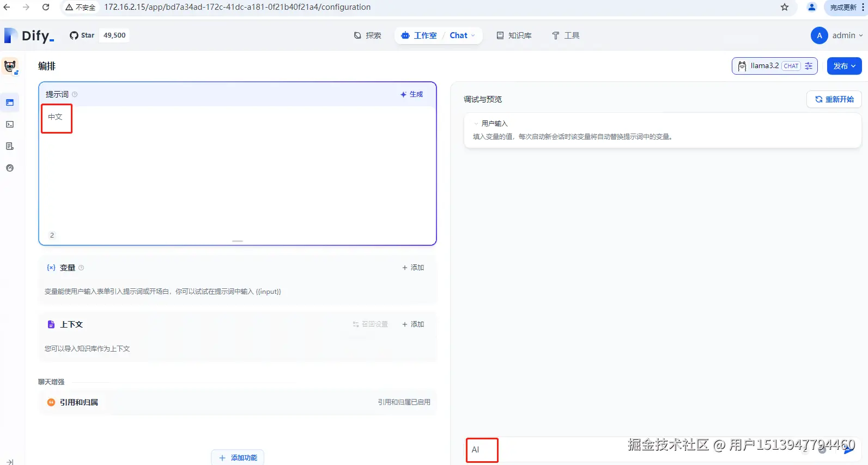Click the 编排 page heading

47,66
